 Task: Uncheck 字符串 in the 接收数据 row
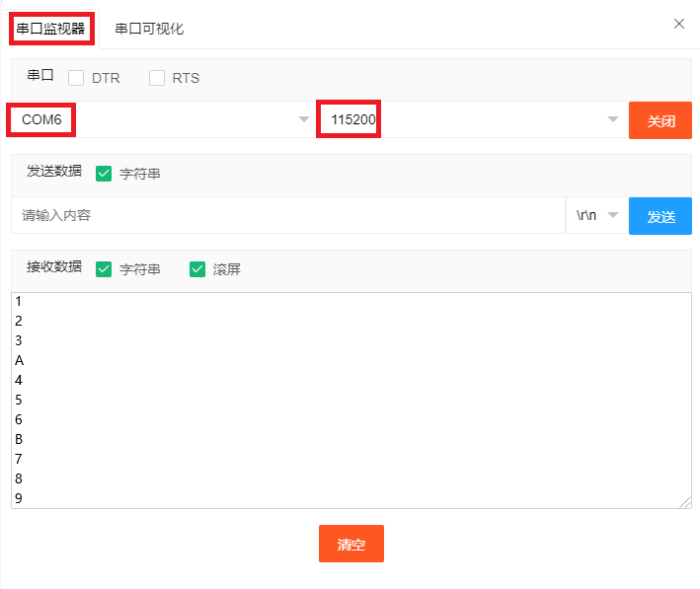(104, 268)
